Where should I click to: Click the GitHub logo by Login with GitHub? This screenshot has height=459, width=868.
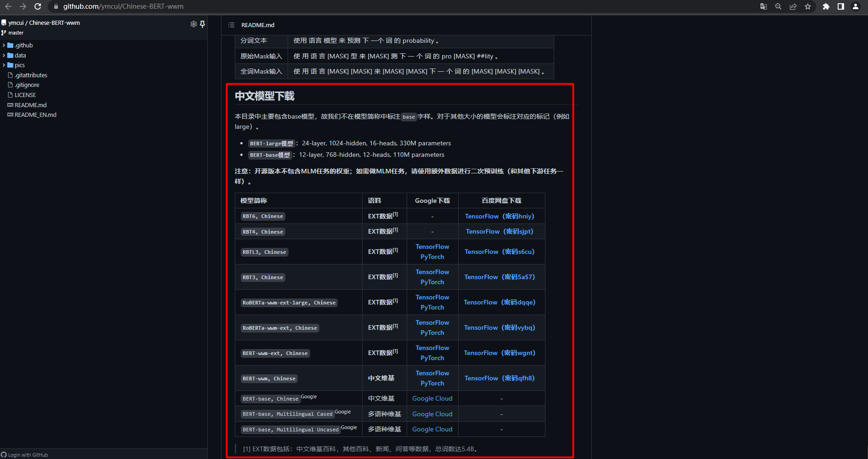(4, 455)
